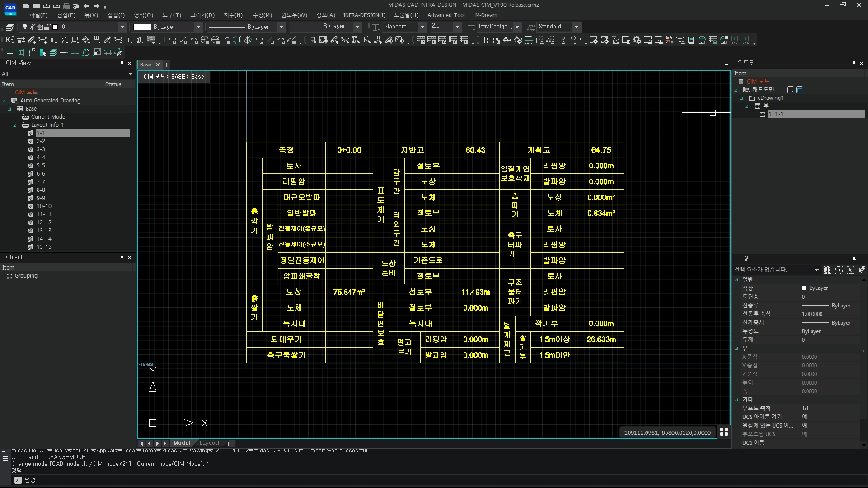Pin the 특성 properties panel

tap(854, 259)
